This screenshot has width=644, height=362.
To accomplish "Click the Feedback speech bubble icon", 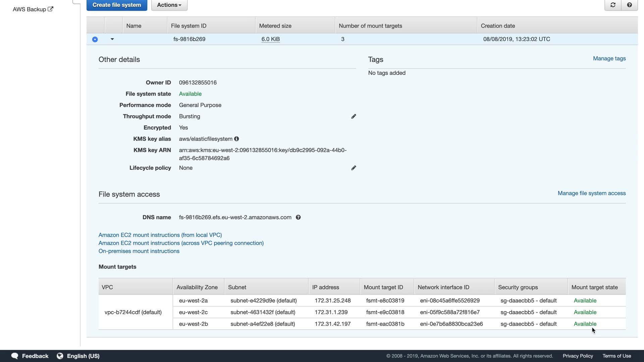I will pyautogui.click(x=14, y=356).
